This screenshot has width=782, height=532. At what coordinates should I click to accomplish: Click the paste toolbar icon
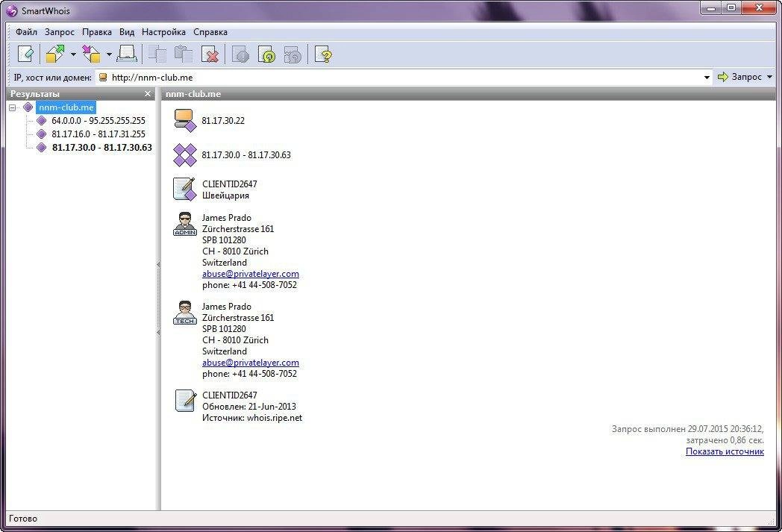184,54
